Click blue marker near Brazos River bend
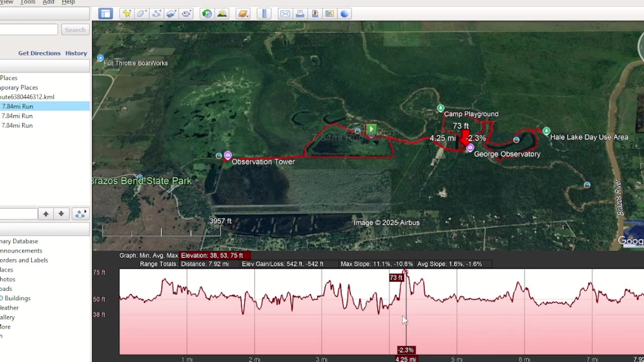The width and height of the screenshot is (644, 362). [587, 185]
